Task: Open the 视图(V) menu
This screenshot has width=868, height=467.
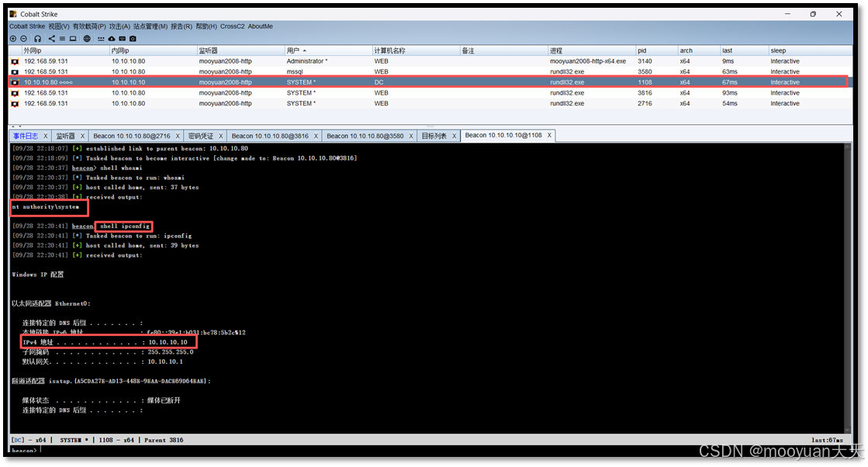Action: click(59, 26)
